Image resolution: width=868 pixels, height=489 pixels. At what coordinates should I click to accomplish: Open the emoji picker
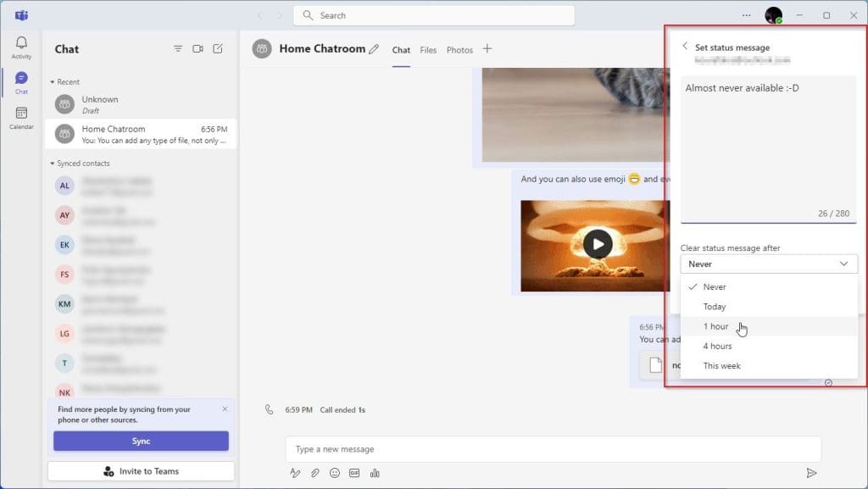pyautogui.click(x=334, y=473)
